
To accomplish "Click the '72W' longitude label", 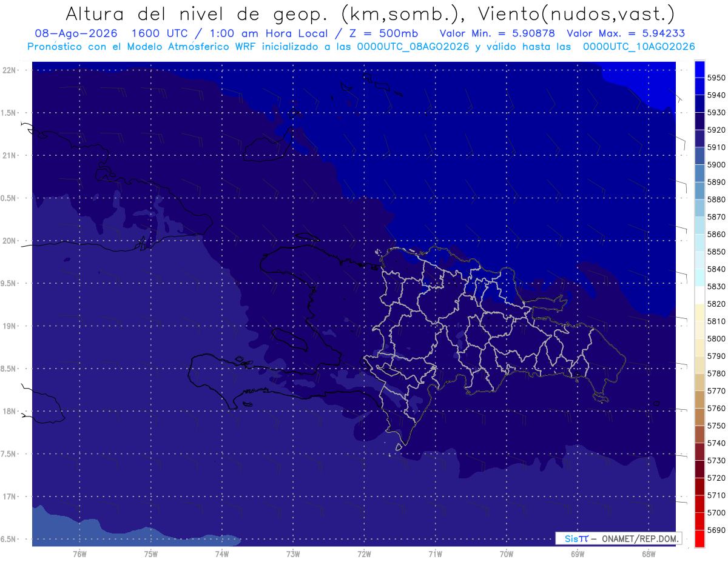I will pyautogui.click(x=364, y=554).
